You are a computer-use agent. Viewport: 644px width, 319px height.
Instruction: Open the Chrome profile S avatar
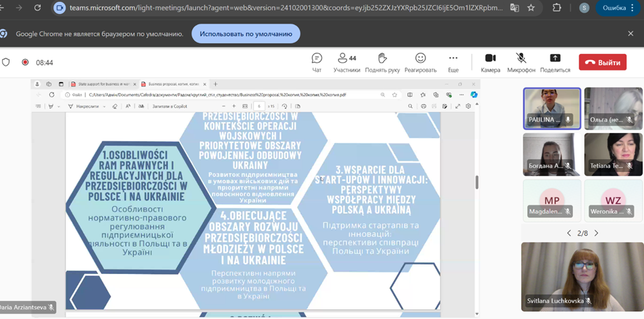(584, 8)
